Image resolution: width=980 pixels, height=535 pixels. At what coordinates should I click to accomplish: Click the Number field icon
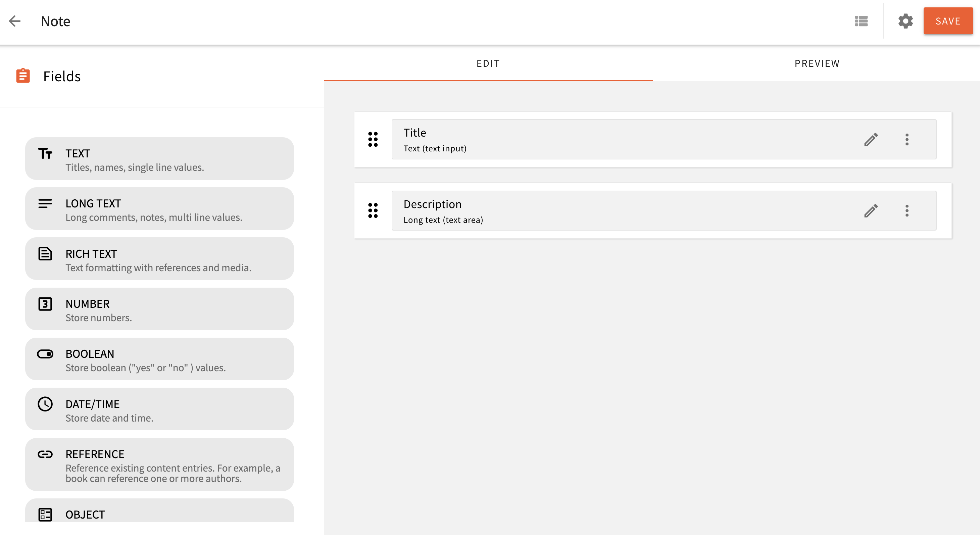[45, 304]
